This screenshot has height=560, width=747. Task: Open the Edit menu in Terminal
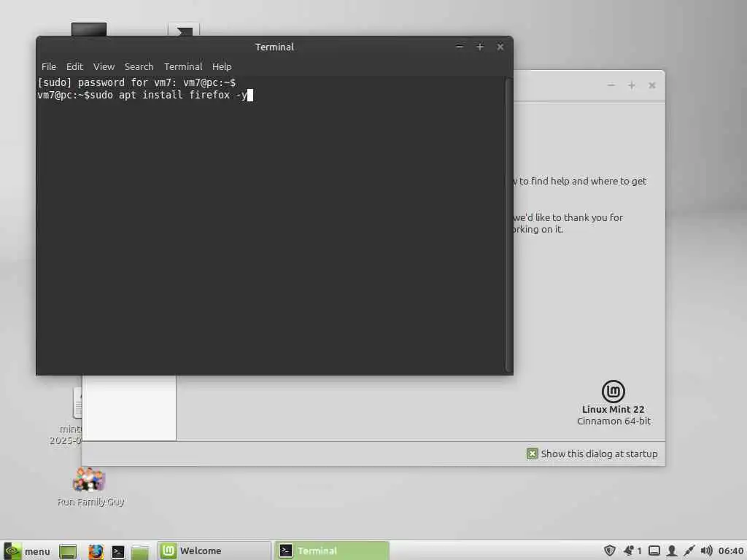pyautogui.click(x=75, y=66)
